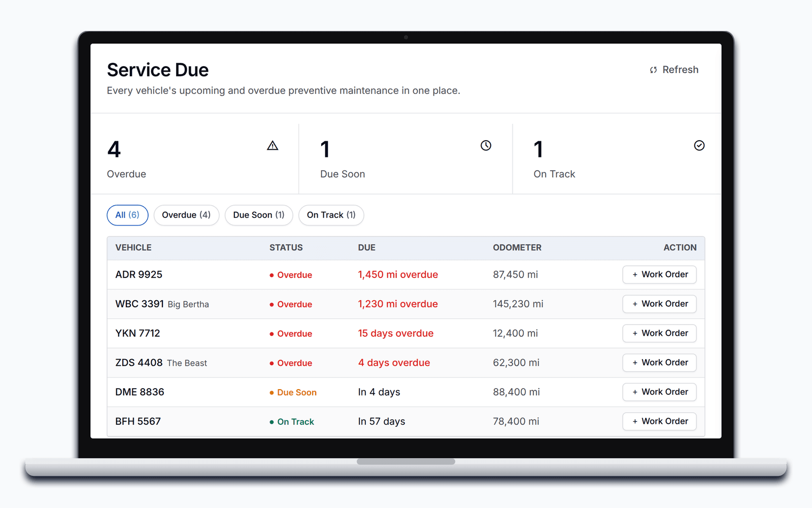Click Overdue status of WBC 3391
Screen dimensions: 812x508
(291, 304)
